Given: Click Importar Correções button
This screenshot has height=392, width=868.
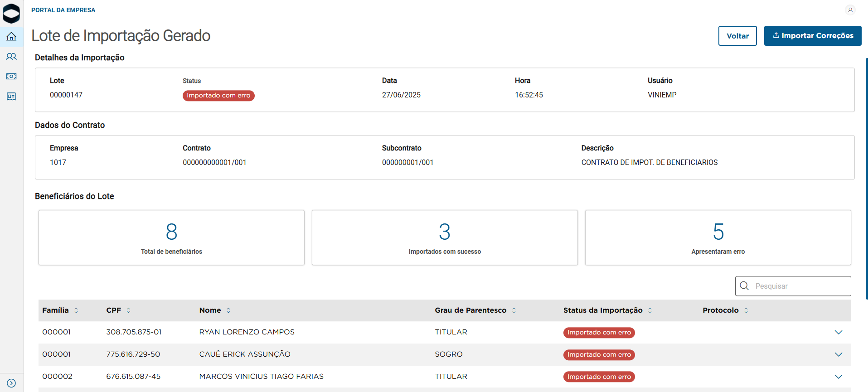Looking at the screenshot, I should pyautogui.click(x=813, y=36).
